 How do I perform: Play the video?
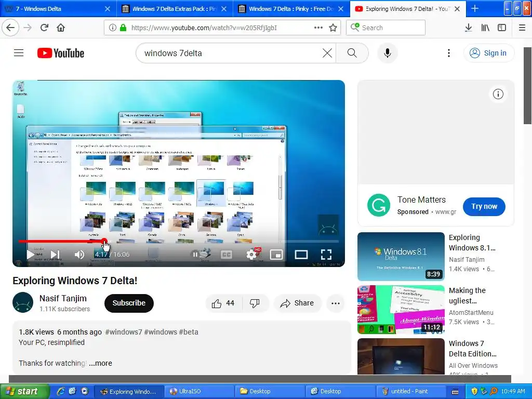[x=31, y=255]
